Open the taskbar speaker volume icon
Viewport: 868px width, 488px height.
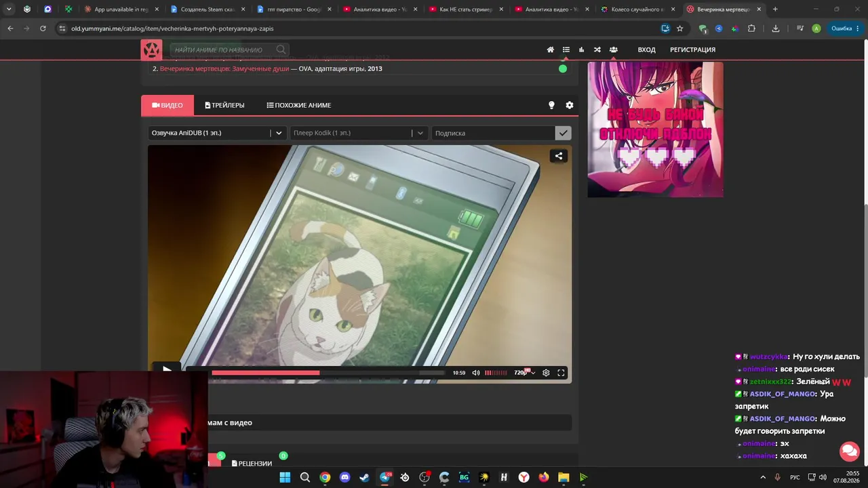point(823,477)
